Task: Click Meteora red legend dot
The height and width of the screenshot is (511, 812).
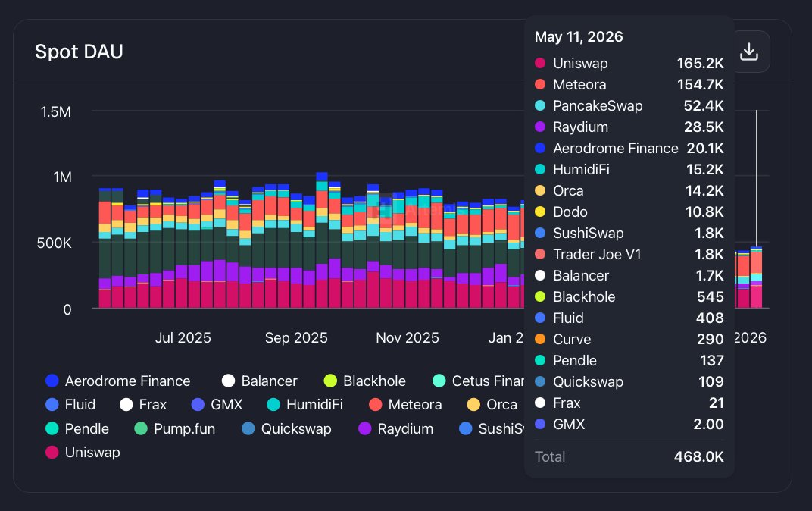Action: point(376,404)
